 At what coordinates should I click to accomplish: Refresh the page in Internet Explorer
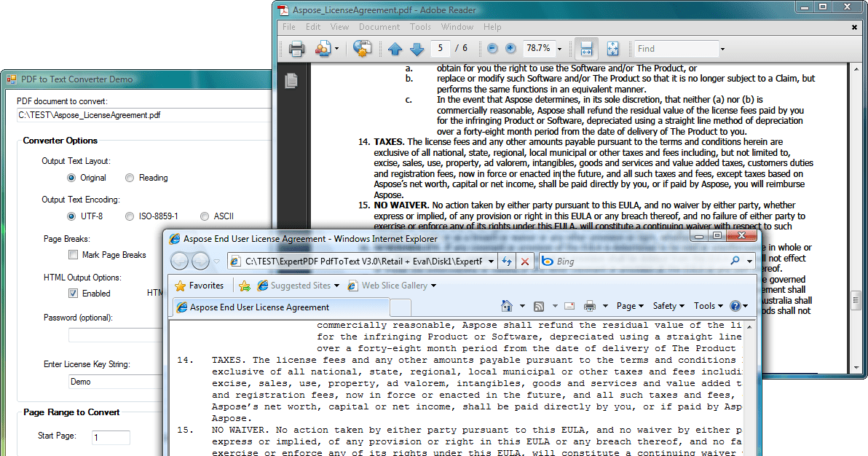pos(508,261)
